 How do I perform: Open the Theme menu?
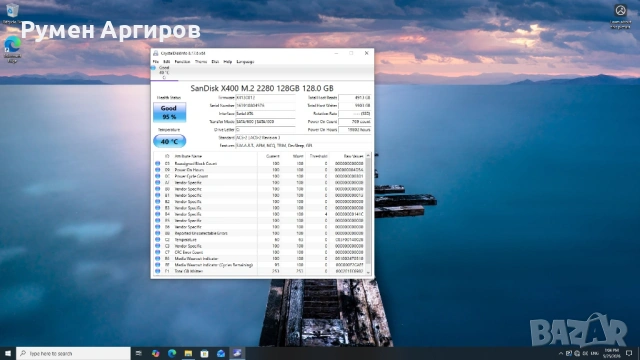(x=201, y=62)
